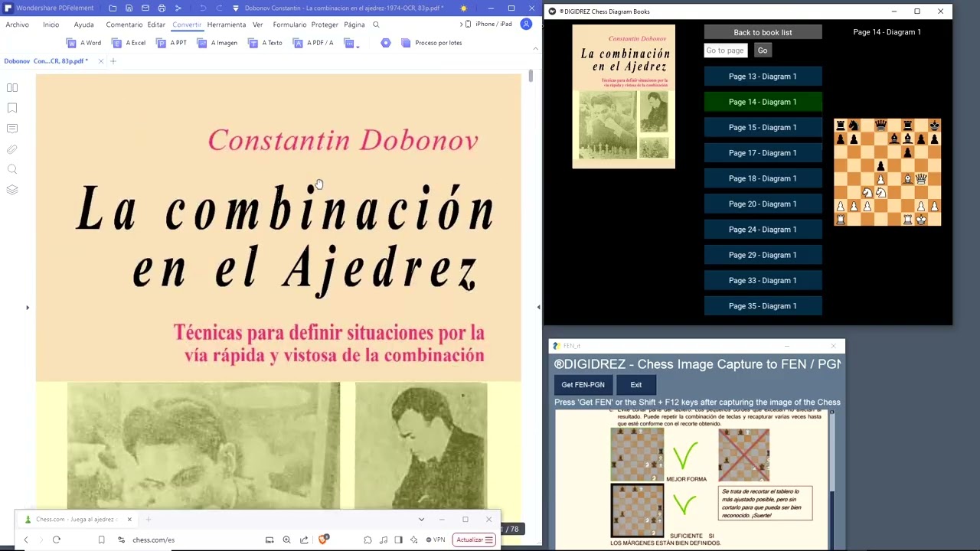
Task: Click the Actualizar update button in browser
Action: tap(475, 540)
